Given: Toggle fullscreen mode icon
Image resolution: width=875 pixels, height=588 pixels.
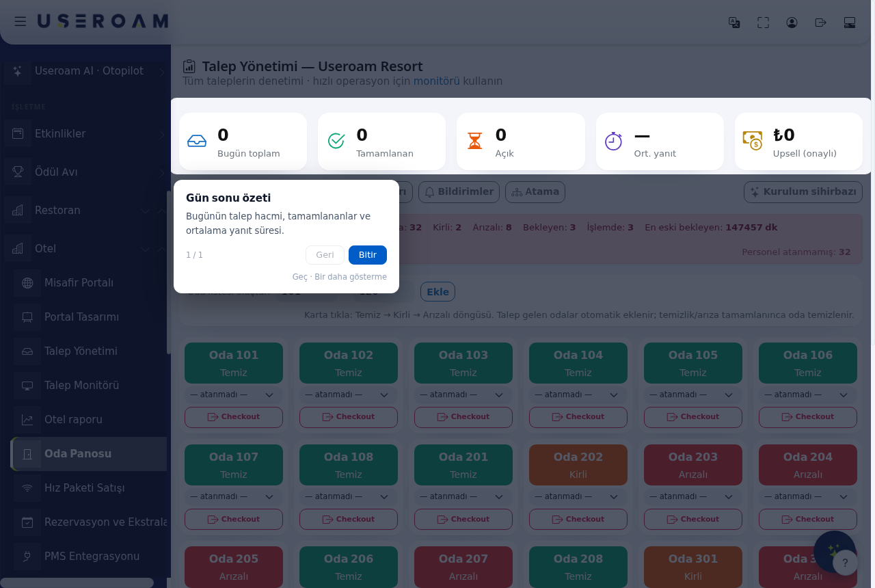Looking at the screenshot, I should point(764,23).
